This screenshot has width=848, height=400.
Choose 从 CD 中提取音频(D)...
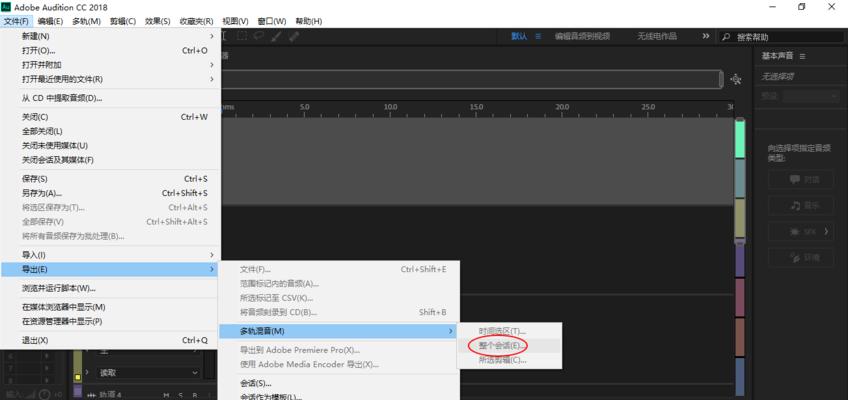pos(109,98)
